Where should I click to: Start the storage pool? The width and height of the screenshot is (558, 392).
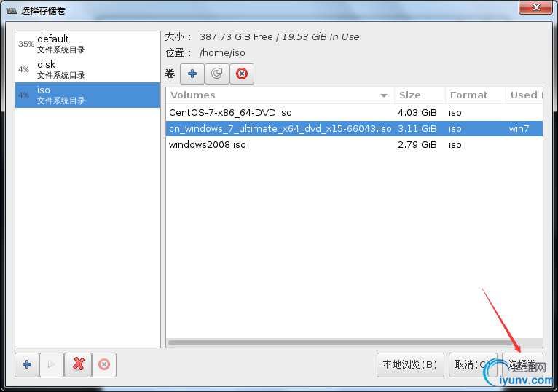[x=52, y=364]
